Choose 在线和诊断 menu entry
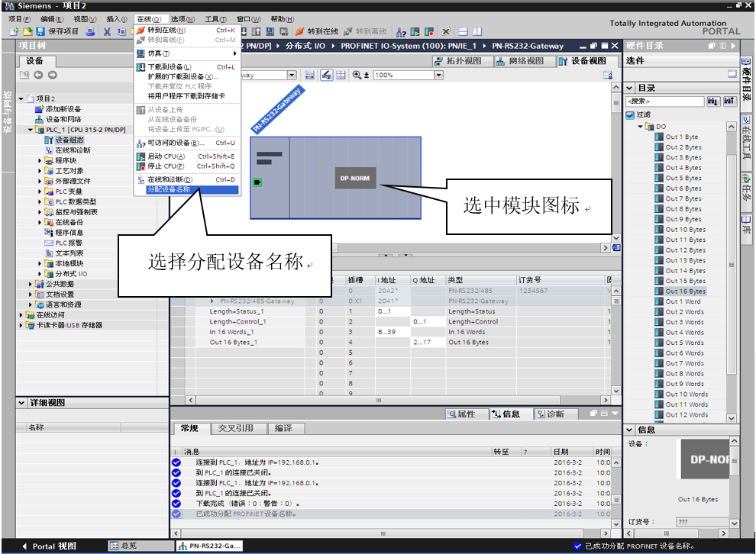Image resolution: width=756 pixels, height=554 pixels. (x=186, y=179)
